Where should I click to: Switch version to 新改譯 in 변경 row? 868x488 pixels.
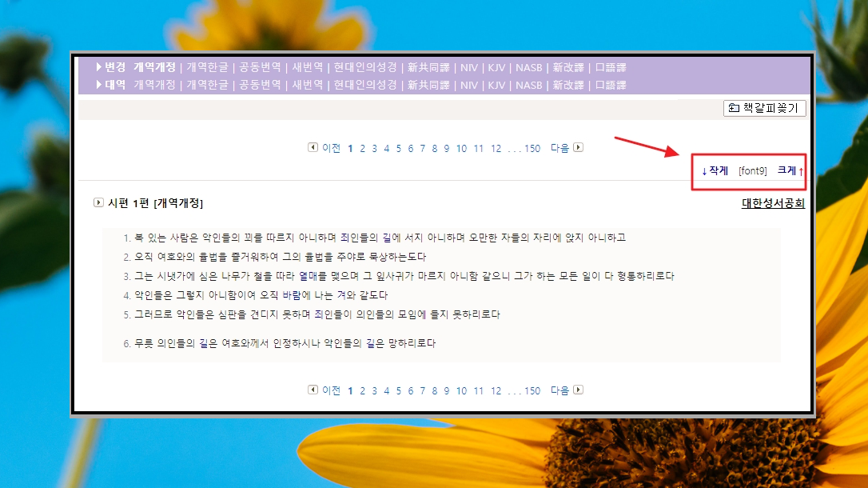point(568,67)
